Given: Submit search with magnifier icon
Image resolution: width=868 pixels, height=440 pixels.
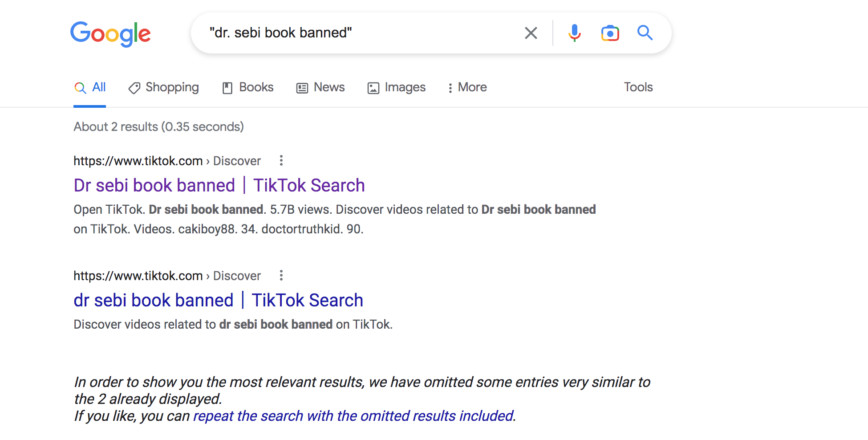Looking at the screenshot, I should click(645, 33).
